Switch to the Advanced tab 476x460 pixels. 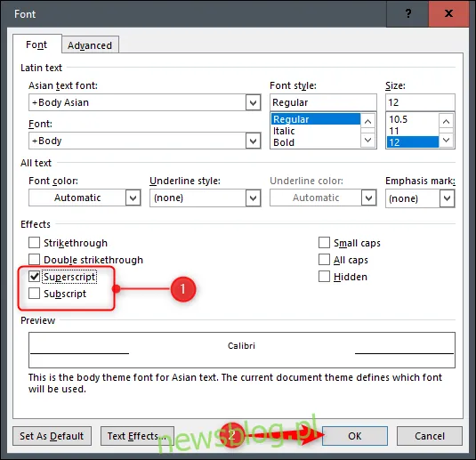(90, 45)
